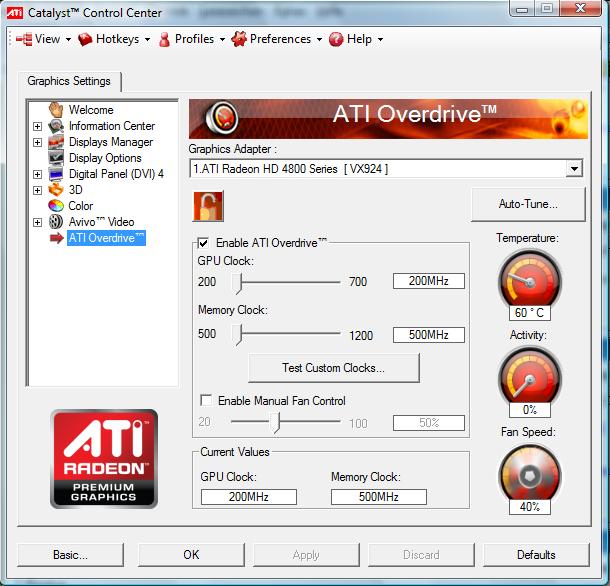Click the Information Center icon
The width and height of the screenshot is (610, 586).
[56, 126]
